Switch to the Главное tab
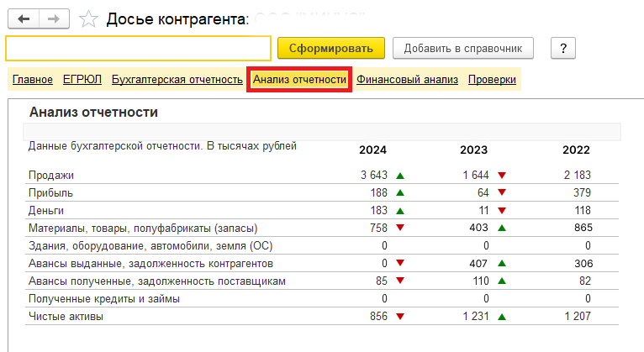Viewport: 644px width, 352px height. click(32, 80)
